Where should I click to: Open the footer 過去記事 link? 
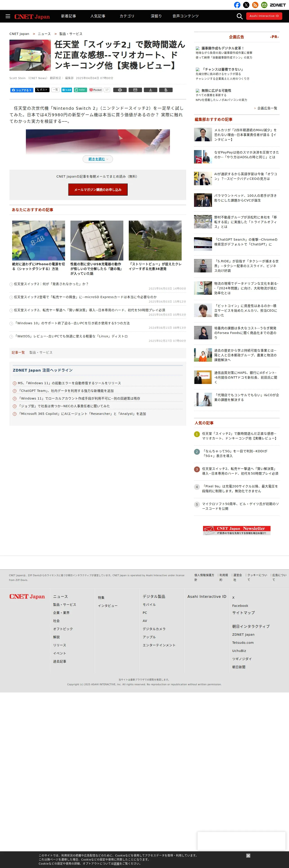[60, 661]
